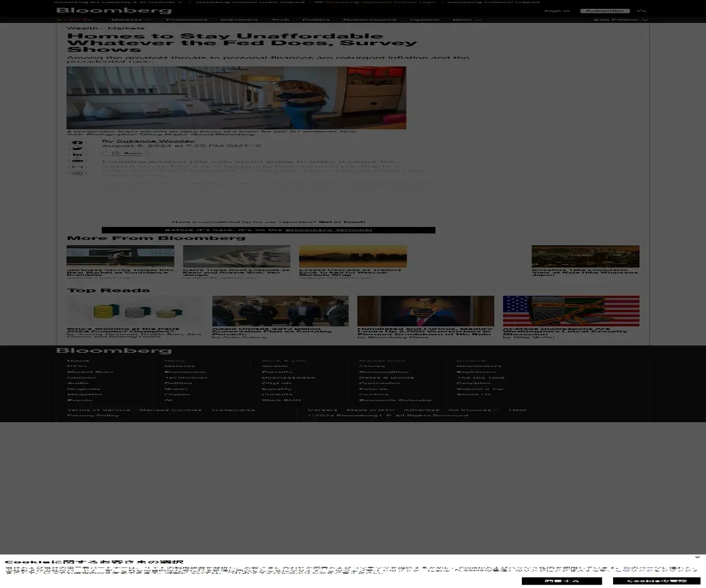Open the Economics section
This screenshot has width=706, height=588.
pyautogui.click(x=187, y=20)
